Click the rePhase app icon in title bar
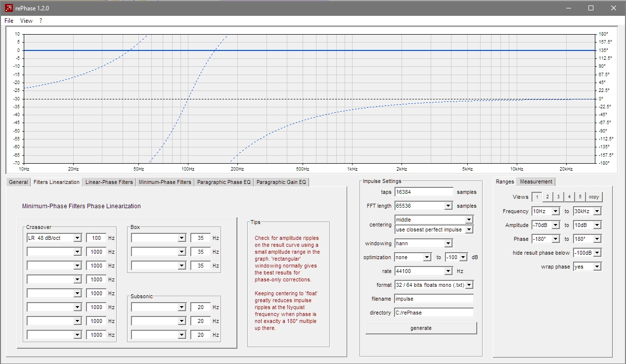Viewport: 626px width, 364px height. pyautogui.click(x=8, y=8)
